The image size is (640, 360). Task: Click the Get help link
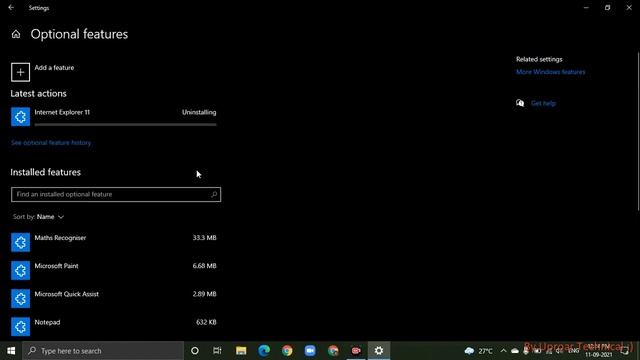pyautogui.click(x=543, y=103)
